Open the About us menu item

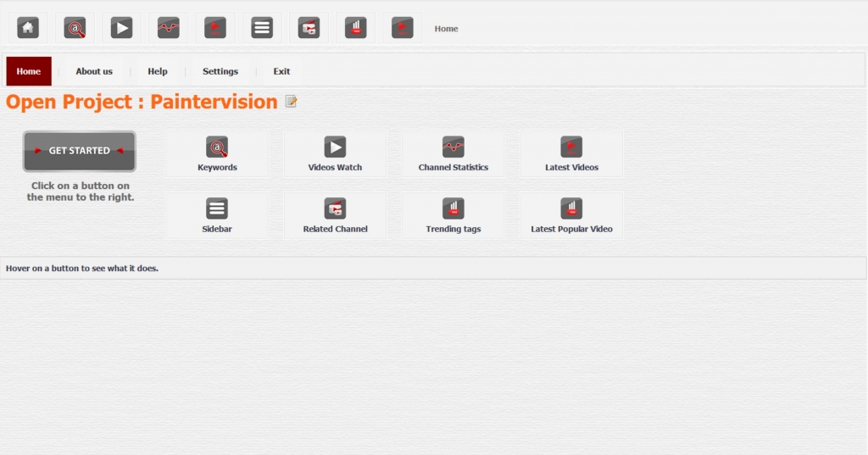94,71
